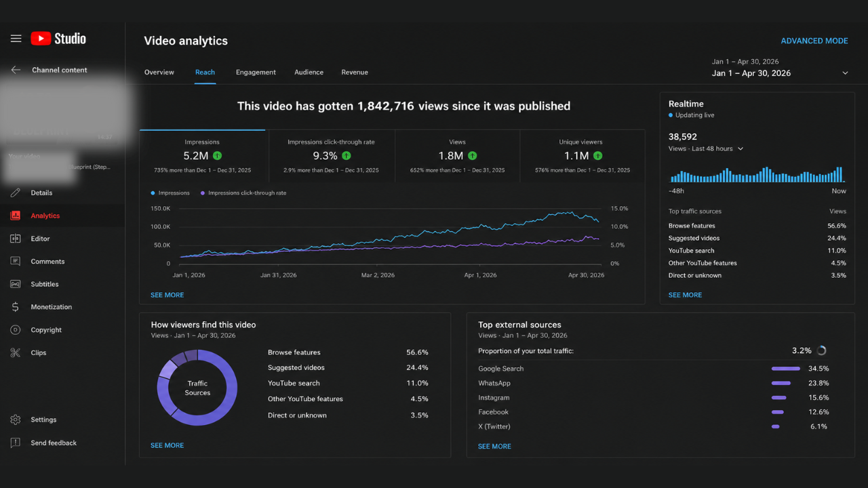
Task: Switch to the Overview tab
Action: pos(159,72)
